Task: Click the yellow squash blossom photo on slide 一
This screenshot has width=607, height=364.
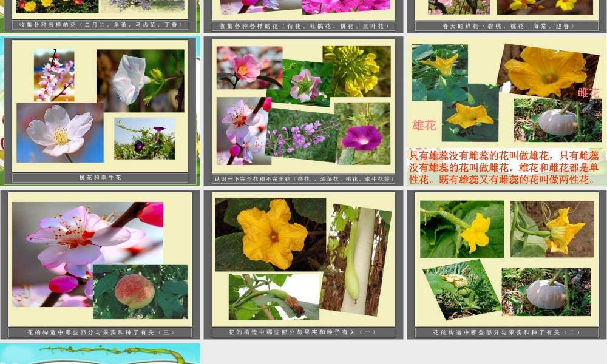Action: coord(270,237)
